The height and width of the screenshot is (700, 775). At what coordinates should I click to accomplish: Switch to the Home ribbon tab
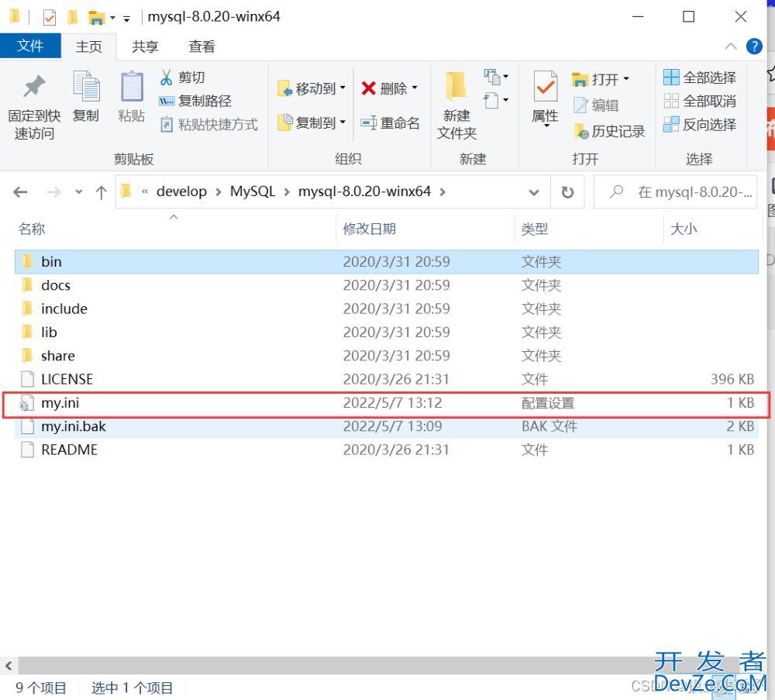[89, 47]
